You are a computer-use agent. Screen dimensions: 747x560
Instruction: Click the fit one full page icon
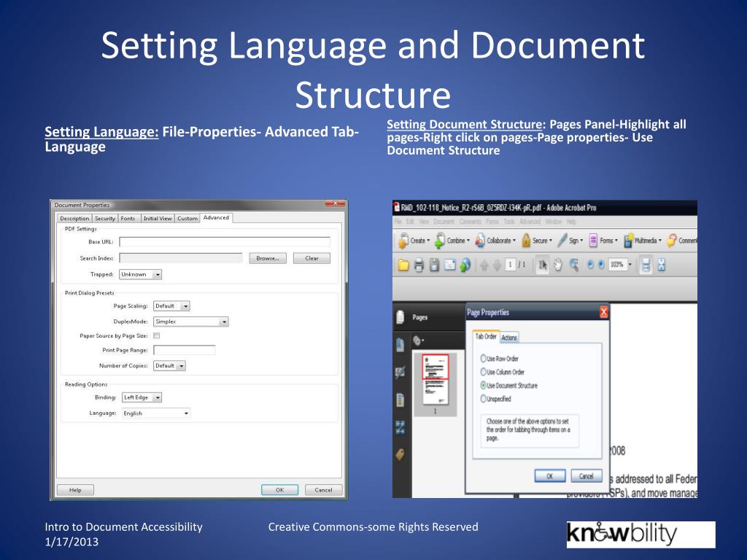click(x=661, y=265)
